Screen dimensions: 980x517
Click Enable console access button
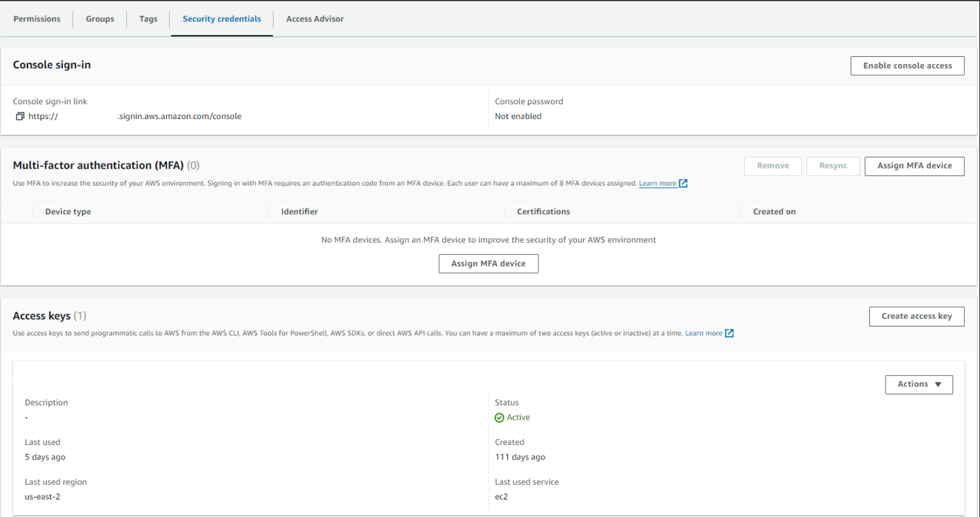click(907, 66)
